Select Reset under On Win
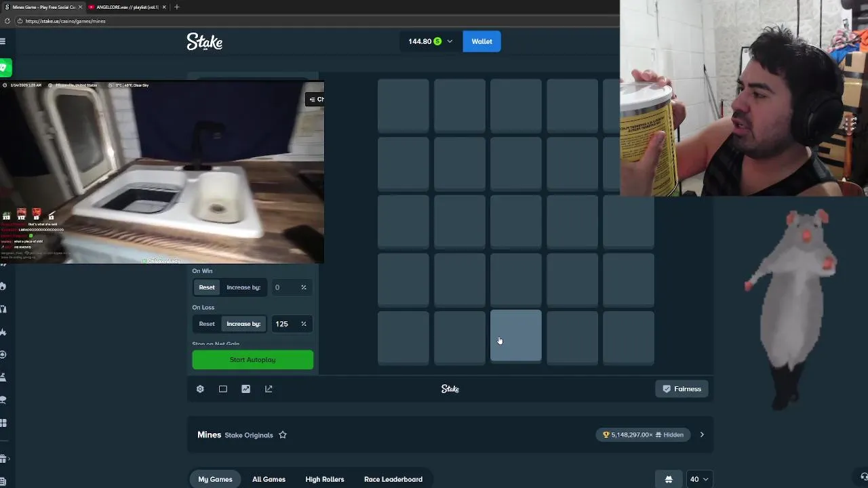 click(x=207, y=287)
